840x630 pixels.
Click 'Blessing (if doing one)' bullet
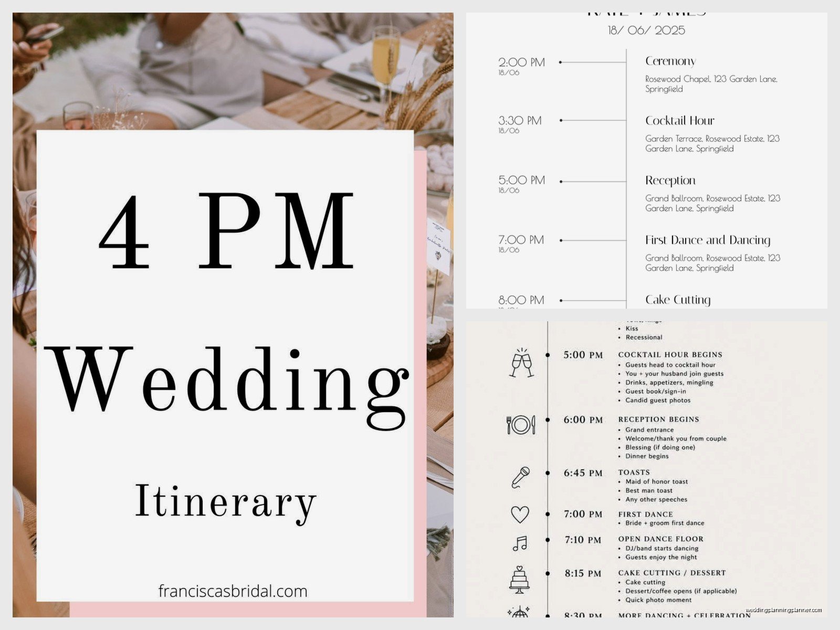click(x=660, y=448)
